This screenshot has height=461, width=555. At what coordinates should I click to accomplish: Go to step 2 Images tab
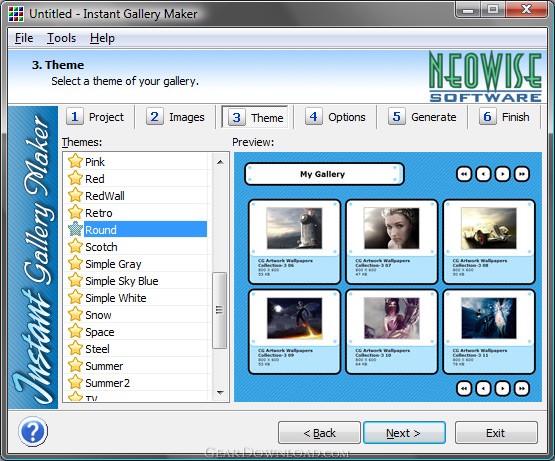(176, 117)
